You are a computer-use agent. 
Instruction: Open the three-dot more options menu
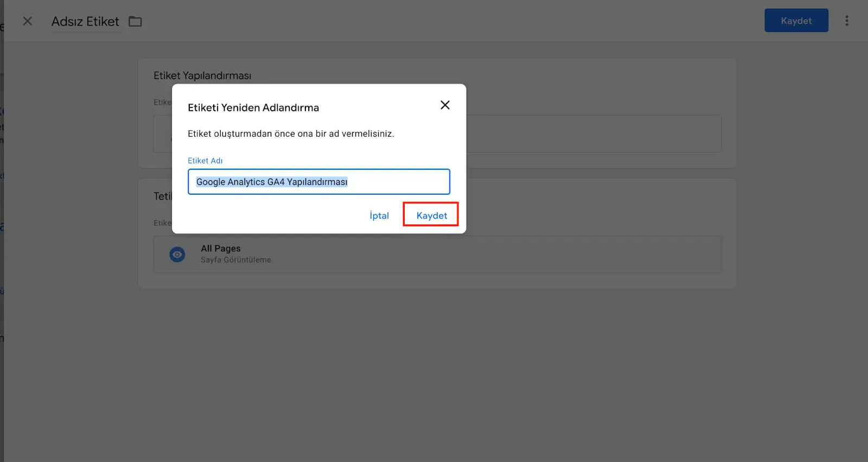point(846,21)
